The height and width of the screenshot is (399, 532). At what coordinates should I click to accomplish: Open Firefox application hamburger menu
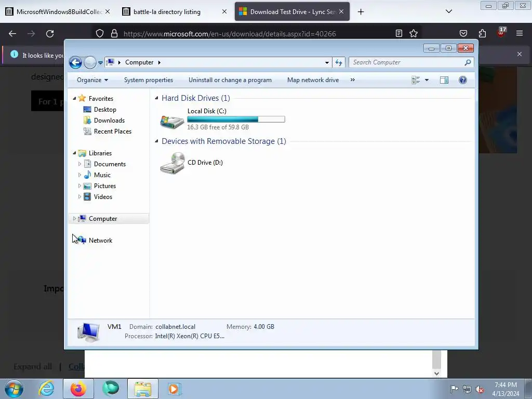tap(519, 33)
